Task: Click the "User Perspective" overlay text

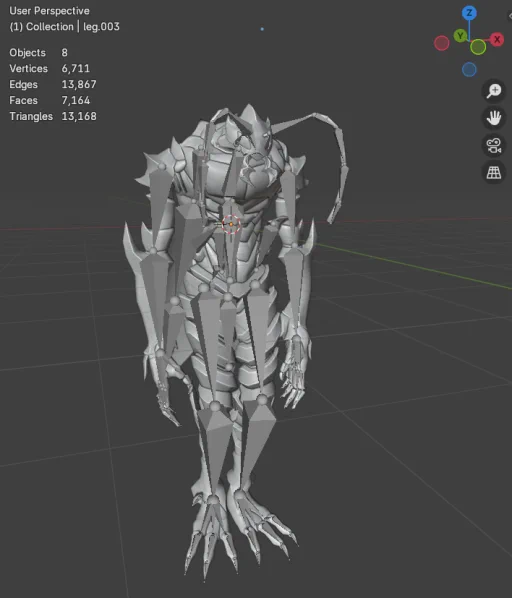Action: (x=49, y=11)
